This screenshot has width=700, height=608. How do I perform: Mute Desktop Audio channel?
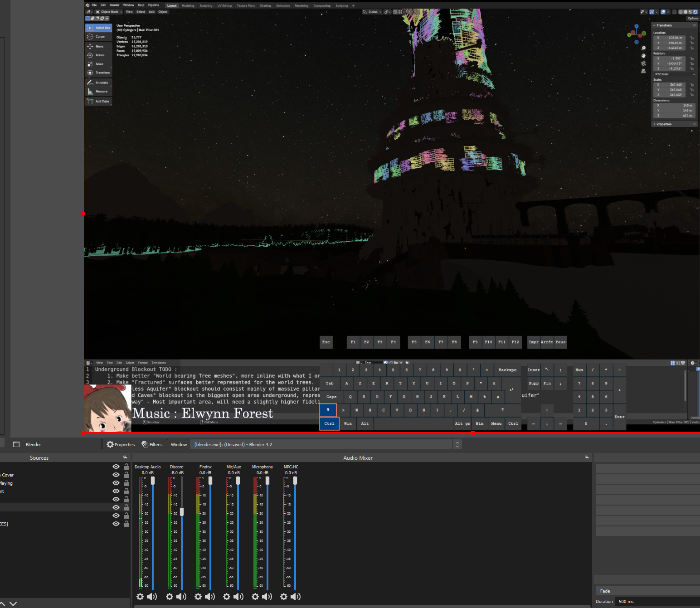152,597
